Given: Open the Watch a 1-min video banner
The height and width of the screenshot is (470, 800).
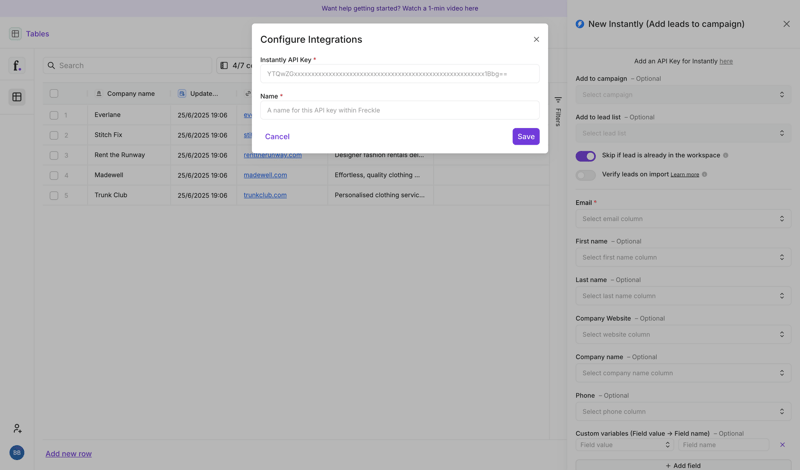Looking at the screenshot, I should click(399, 8).
